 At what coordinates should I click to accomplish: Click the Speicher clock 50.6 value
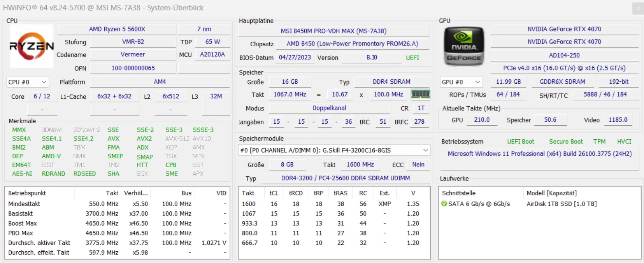pos(550,120)
